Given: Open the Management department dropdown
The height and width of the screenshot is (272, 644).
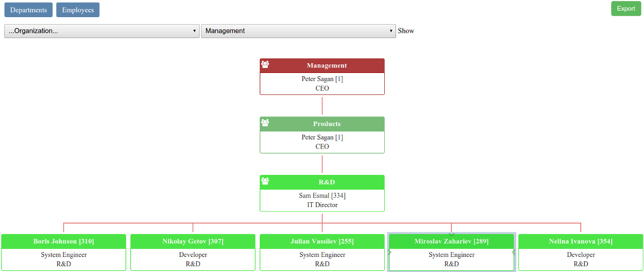Looking at the screenshot, I should coord(299,31).
